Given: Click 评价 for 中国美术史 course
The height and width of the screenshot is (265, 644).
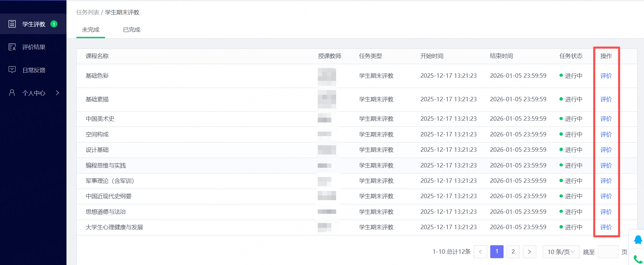Looking at the screenshot, I should point(606,119).
